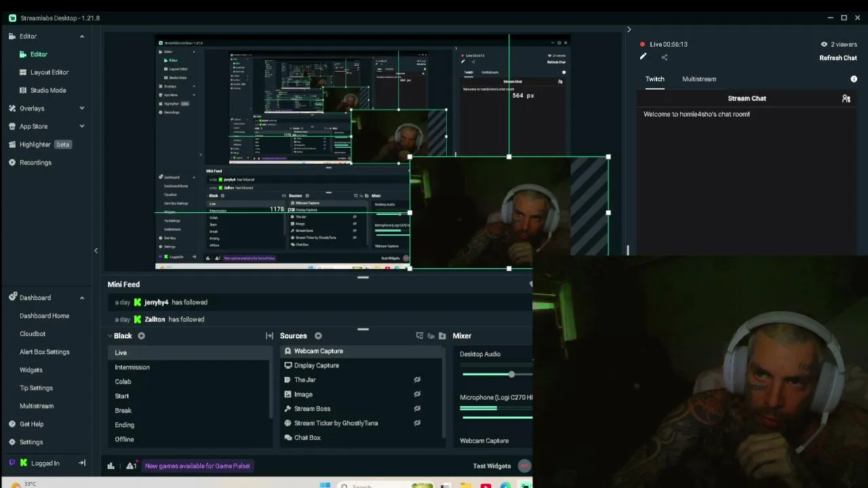The width and height of the screenshot is (868, 488).
Task: Open Cloudbot from the Dashboard menu
Action: click(33, 333)
